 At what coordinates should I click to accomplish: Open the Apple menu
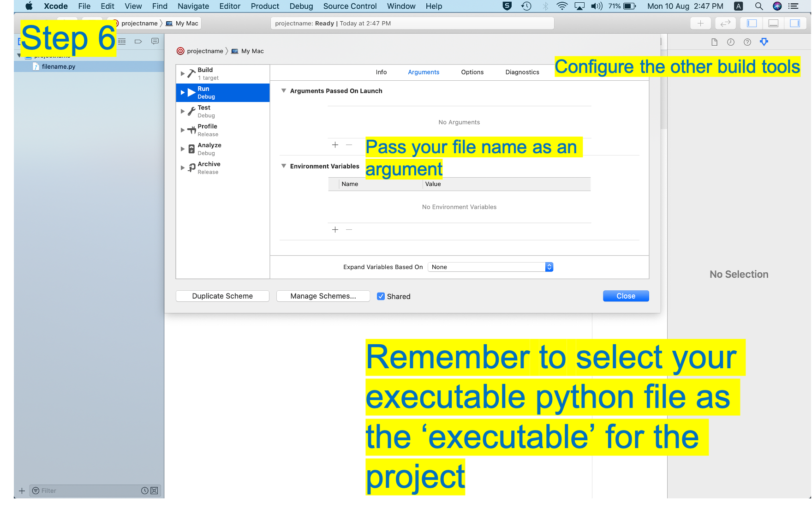(x=29, y=6)
